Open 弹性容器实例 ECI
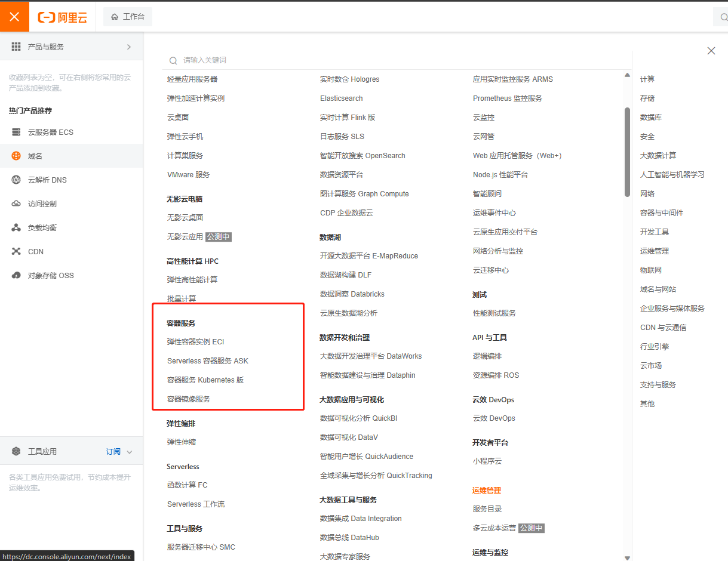Image resolution: width=728 pixels, height=561 pixels. coord(196,341)
